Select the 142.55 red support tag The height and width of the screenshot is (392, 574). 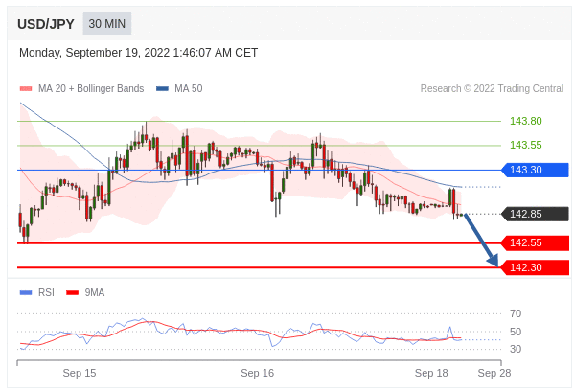pyautogui.click(x=535, y=242)
